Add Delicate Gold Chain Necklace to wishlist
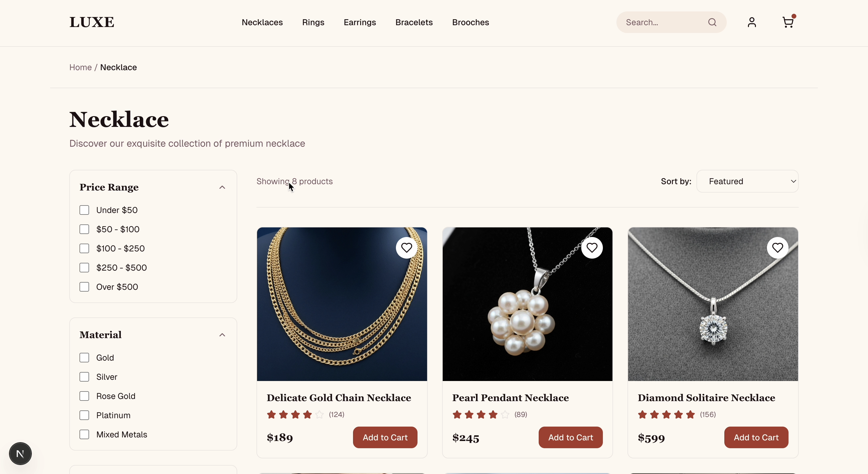This screenshot has height=474, width=868. tap(406, 247)
